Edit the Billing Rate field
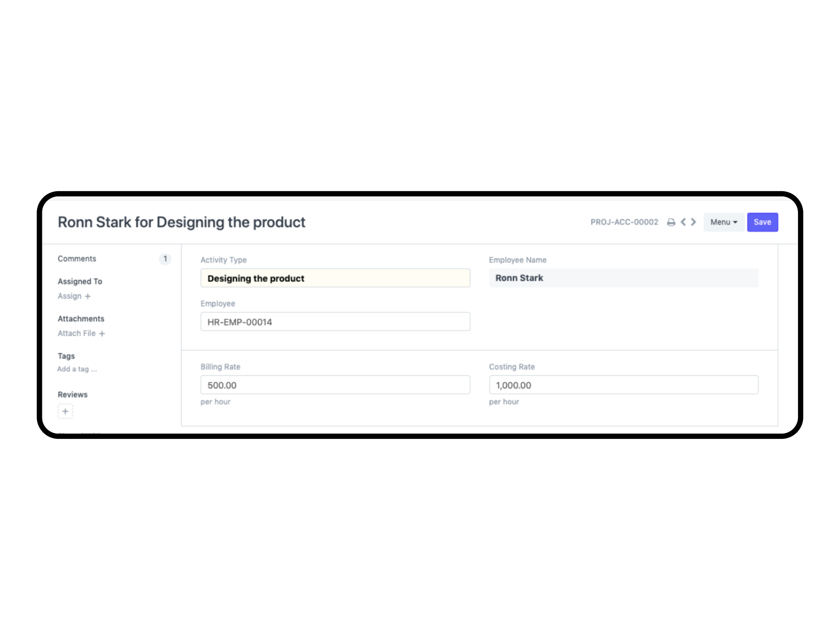Screen dimensions: 840x630 [x=335, y=385]
